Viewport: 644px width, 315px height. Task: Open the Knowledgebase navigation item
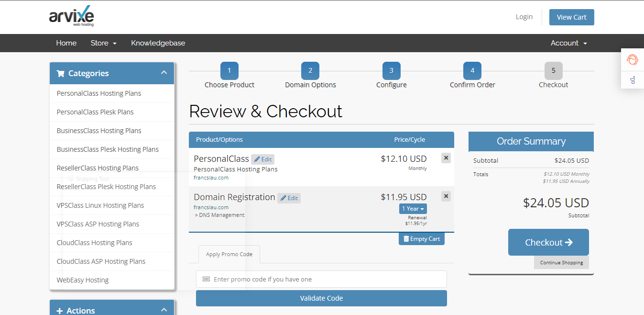click(158, 43)
